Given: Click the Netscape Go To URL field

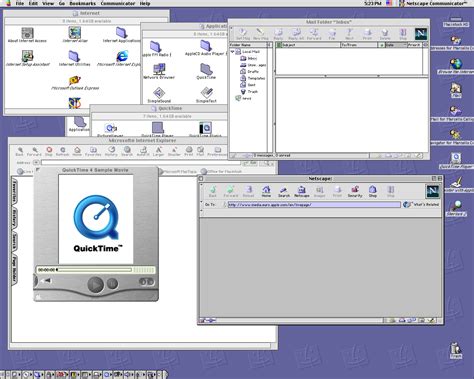Looking at the screenshot, I should (x=314, y=205).
